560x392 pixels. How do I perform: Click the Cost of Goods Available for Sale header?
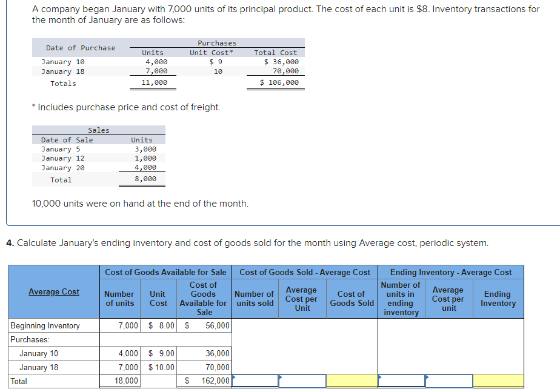[x=165, y=273]
